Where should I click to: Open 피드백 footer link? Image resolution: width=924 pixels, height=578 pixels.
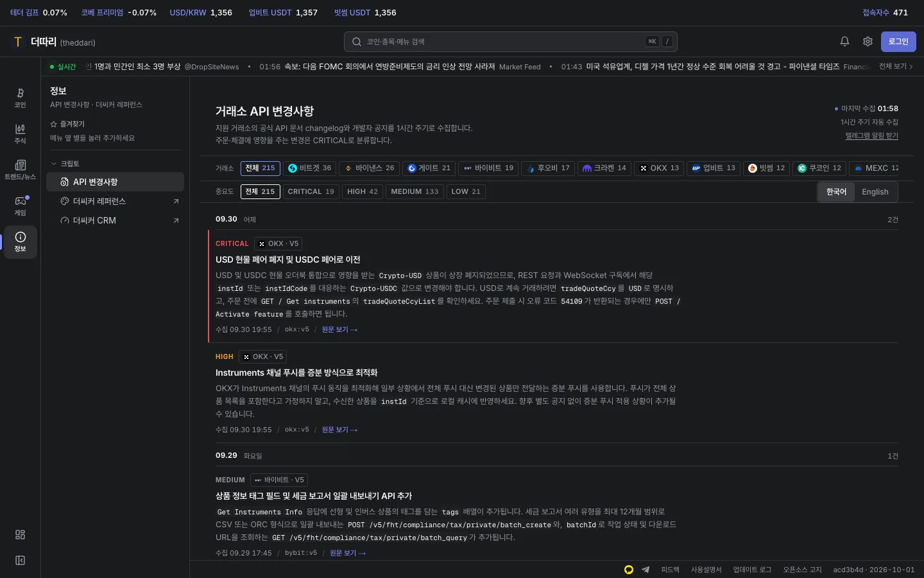click(670, 570)
